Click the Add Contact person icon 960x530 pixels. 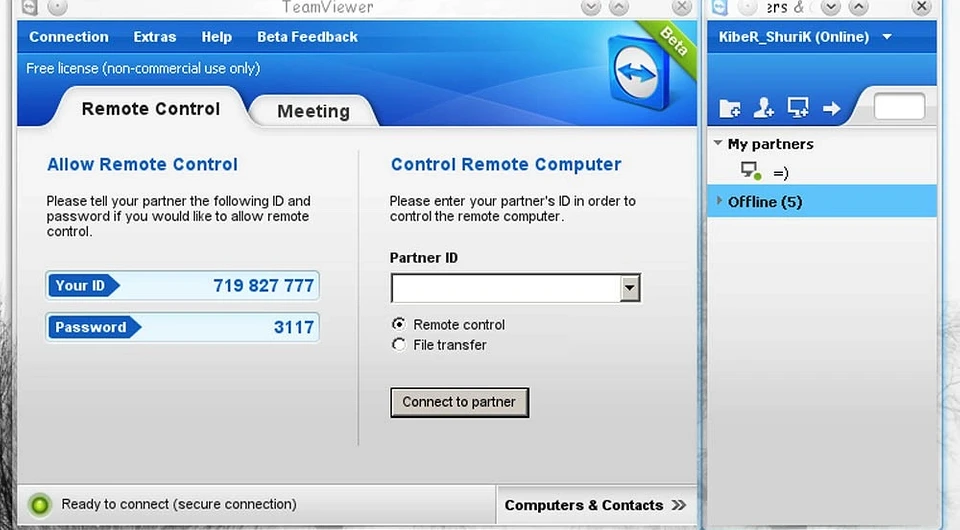pyautogui.click(x=764, y=108)
